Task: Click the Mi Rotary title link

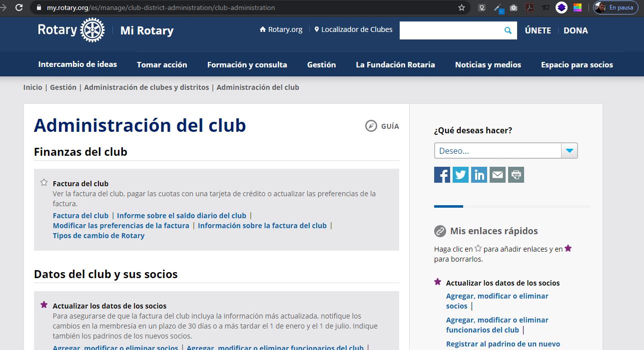Action: pyautogui.click(x=147, y=30)
